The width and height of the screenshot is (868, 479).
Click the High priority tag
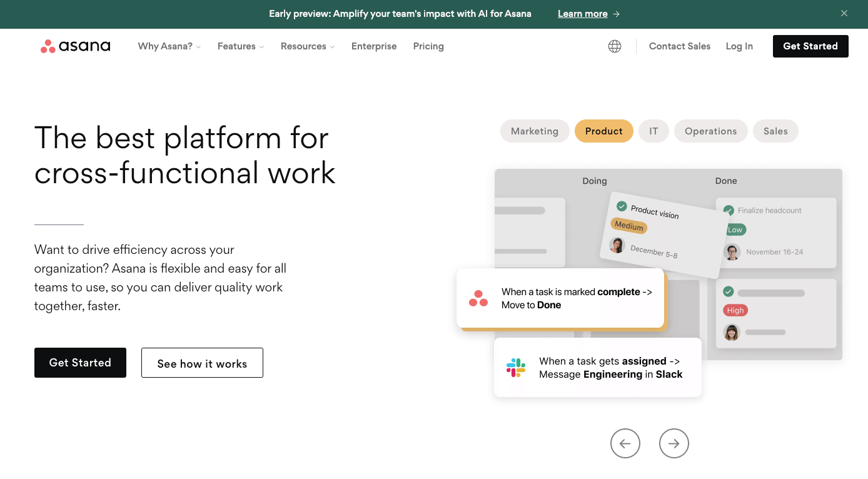pos(735,310)
